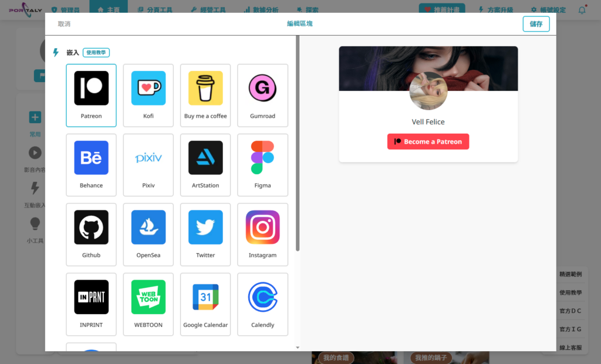Click the scroll down arrow of the list
Viewport: 601px width, 364px height.
298,348
